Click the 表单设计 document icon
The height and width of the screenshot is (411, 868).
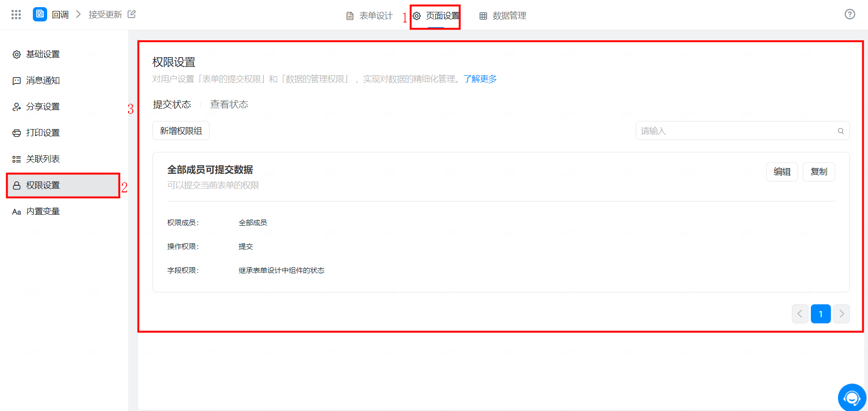350,16
